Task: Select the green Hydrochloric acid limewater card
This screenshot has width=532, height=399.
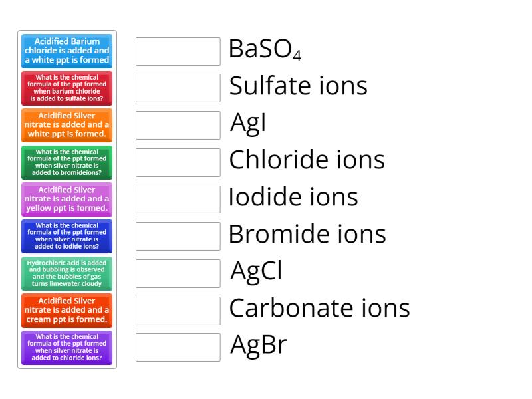Action: tap(65, 273)
